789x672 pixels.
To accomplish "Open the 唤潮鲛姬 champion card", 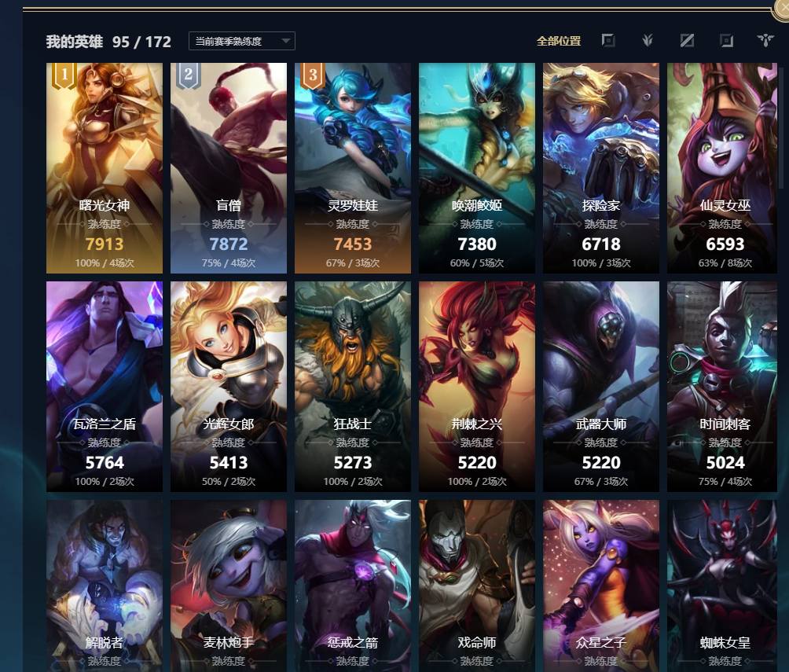I will pyautogui.click(x=477, y=168).
